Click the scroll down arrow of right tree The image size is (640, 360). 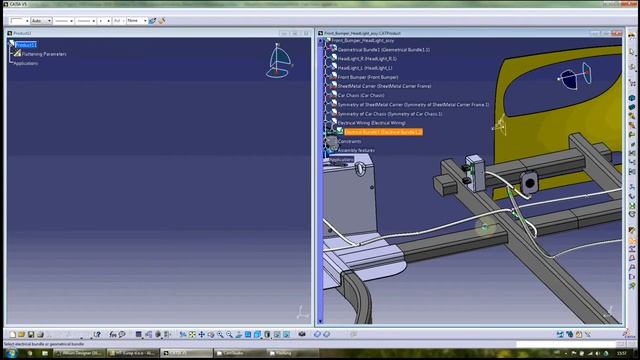pyautogui.click(x=320, y=322)
